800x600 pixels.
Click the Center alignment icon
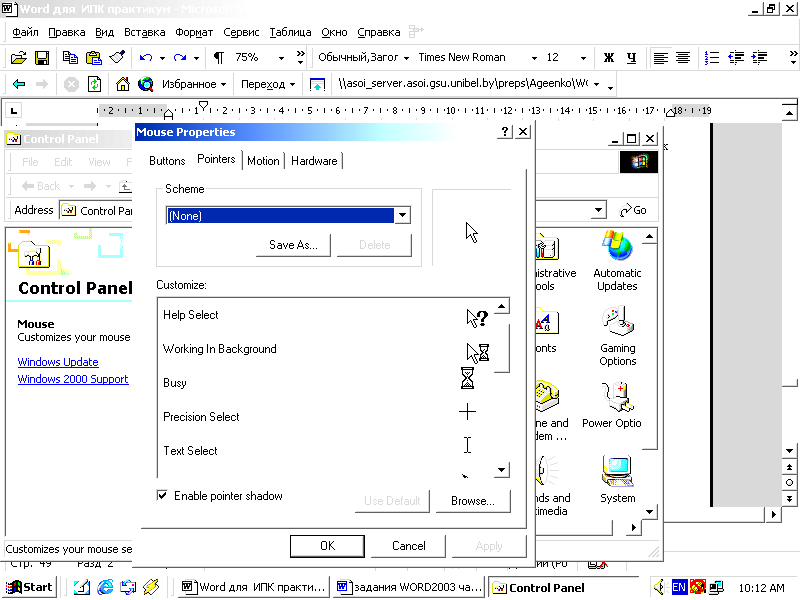click(x=683, y=58)
